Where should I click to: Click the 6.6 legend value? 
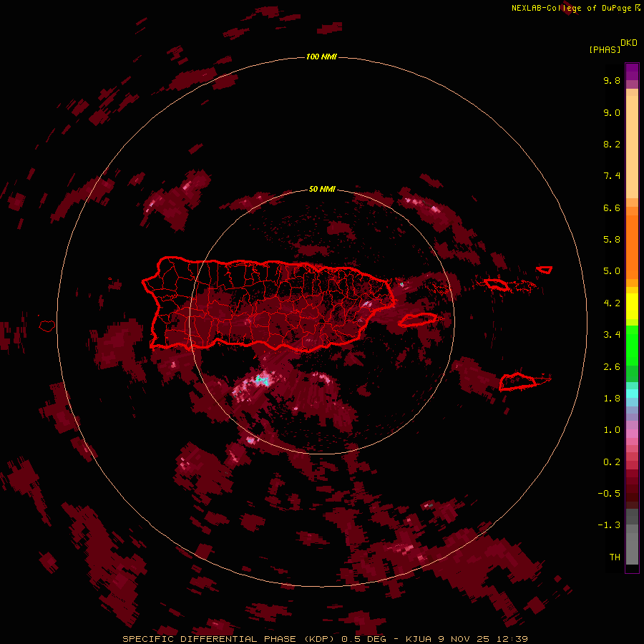coord(612,208)
